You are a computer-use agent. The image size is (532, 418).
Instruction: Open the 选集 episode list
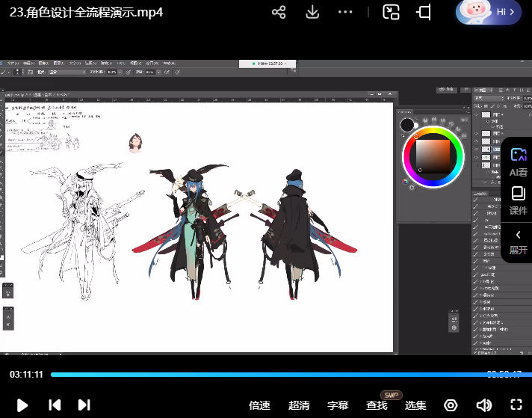pyautogui.click(x=415, y=405)
